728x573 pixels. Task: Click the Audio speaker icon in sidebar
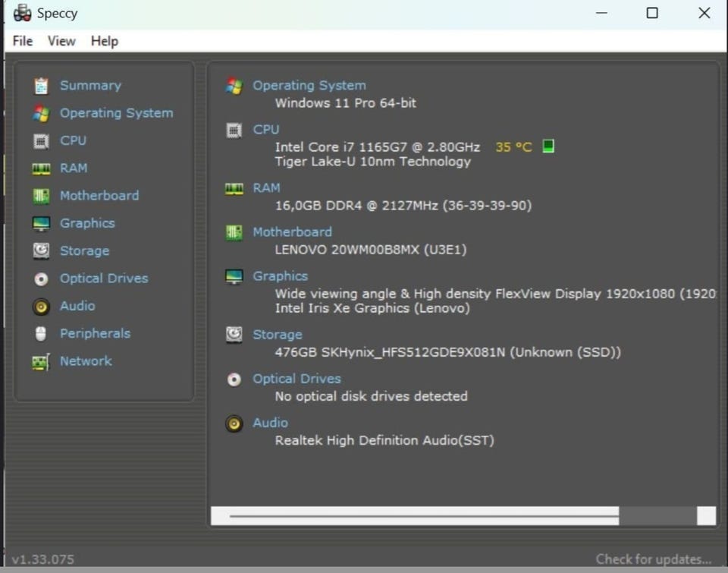(41, 306)
